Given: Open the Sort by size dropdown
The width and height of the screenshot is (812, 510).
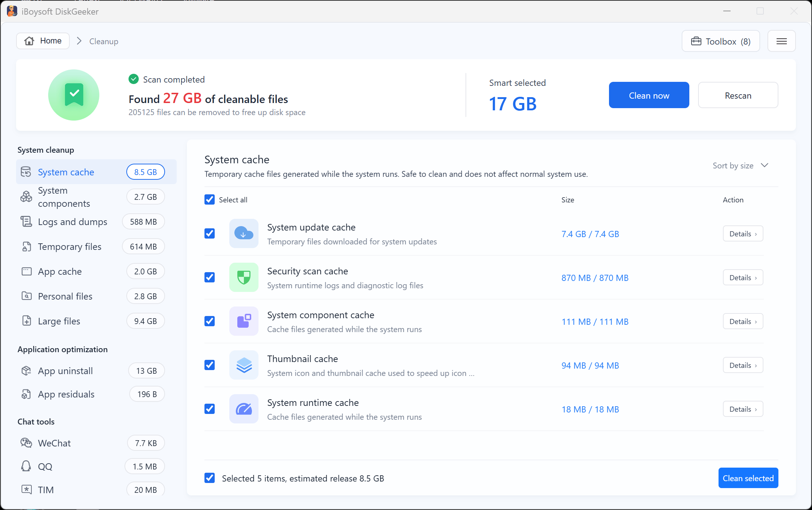Looking at the screenshot, I should [740, 165].
